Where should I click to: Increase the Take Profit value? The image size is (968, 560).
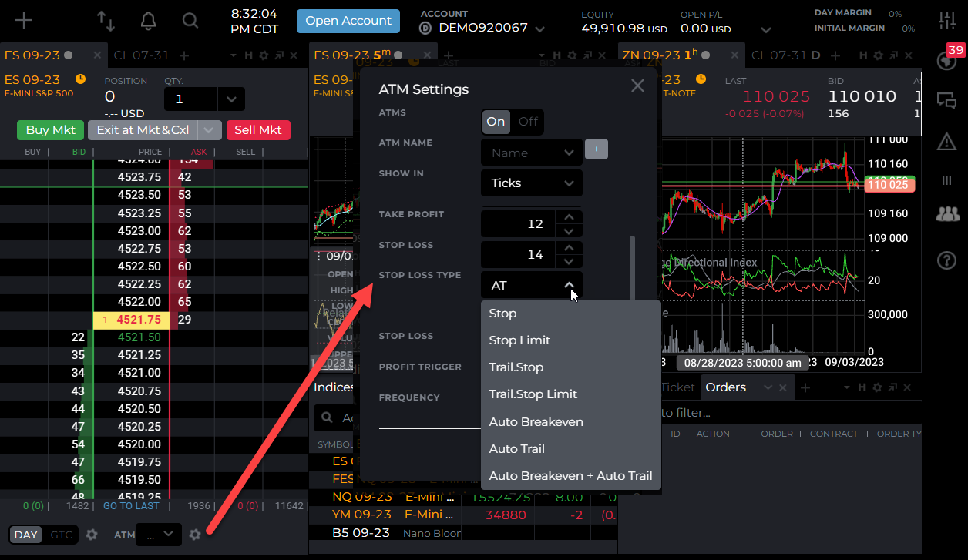pos(569,217)
